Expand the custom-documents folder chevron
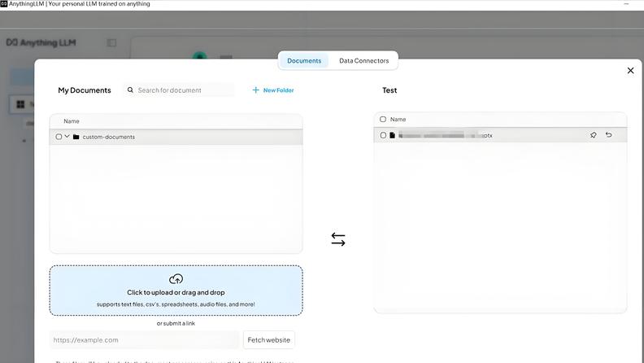The height and width of the screenshot is (363, 644). point(67,137)
